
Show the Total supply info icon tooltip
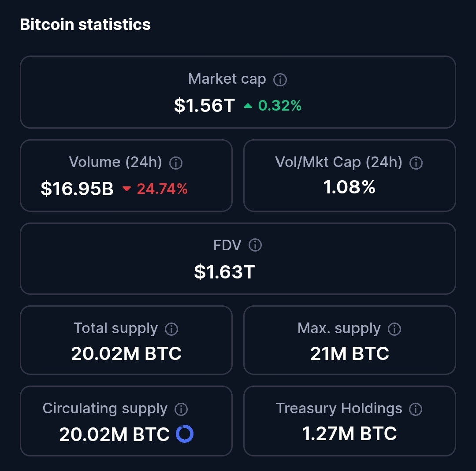pos(171,329)
